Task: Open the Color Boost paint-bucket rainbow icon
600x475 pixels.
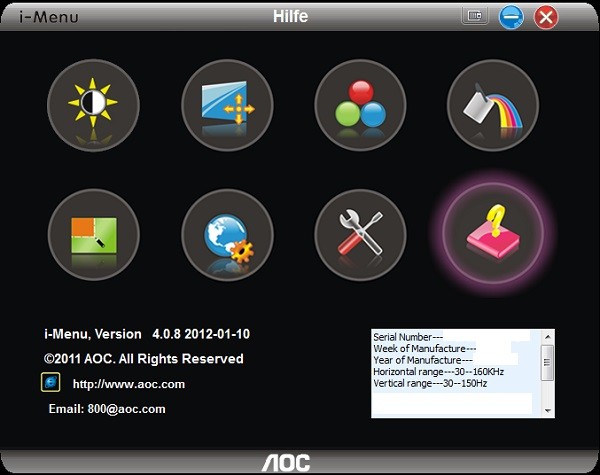Action: (493, 105)
